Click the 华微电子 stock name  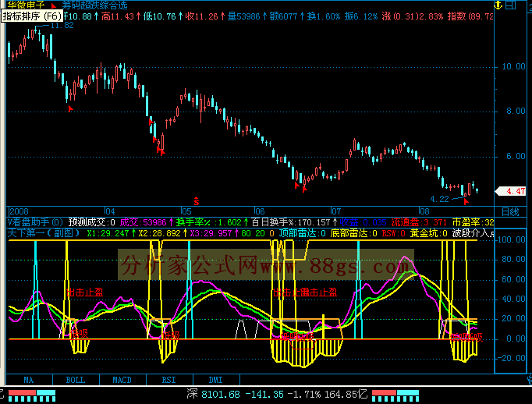coord(26,5)
